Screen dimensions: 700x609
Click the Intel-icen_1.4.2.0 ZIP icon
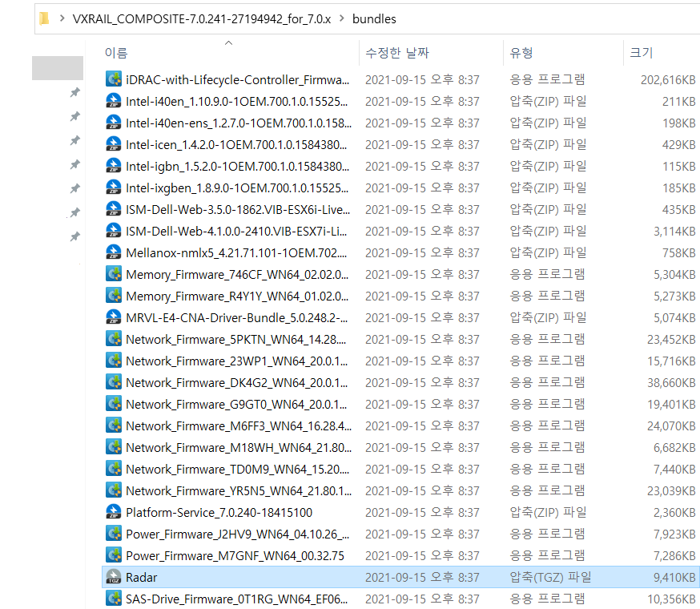(x=114, y=144)
